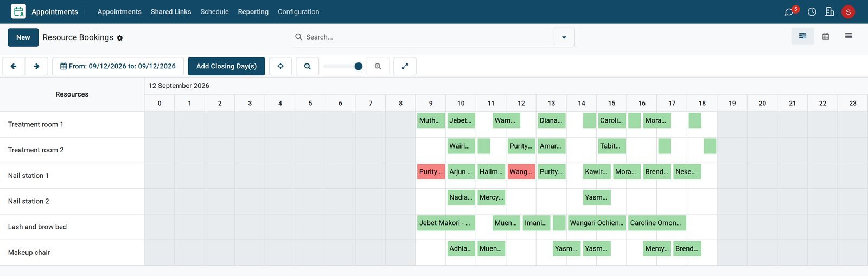Open the Appointments app home icon

pos(18,11)
